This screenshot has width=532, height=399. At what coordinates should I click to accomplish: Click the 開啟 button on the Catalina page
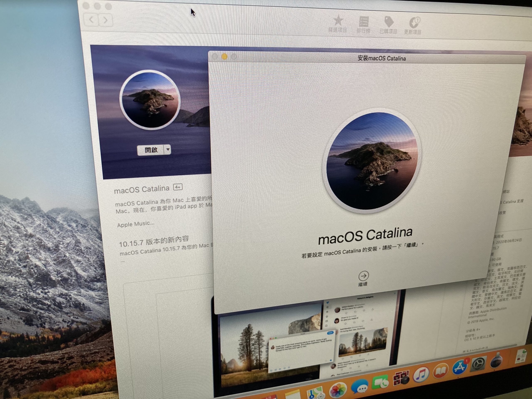[151, 150]
